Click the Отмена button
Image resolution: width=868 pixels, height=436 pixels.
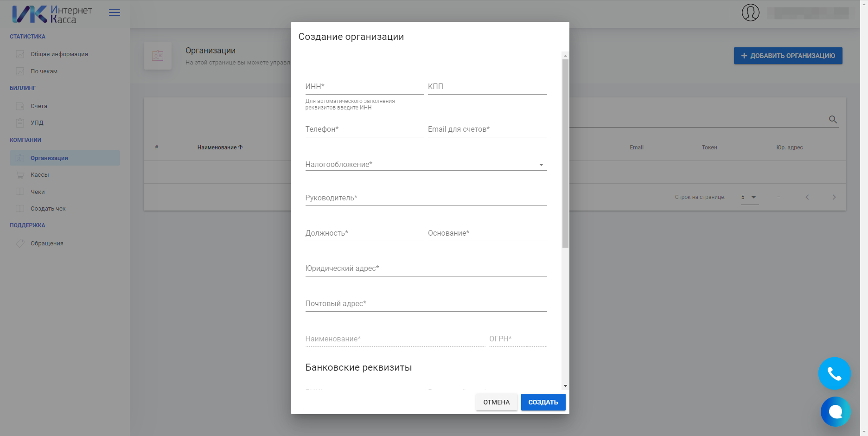click(x=496, y=402)
